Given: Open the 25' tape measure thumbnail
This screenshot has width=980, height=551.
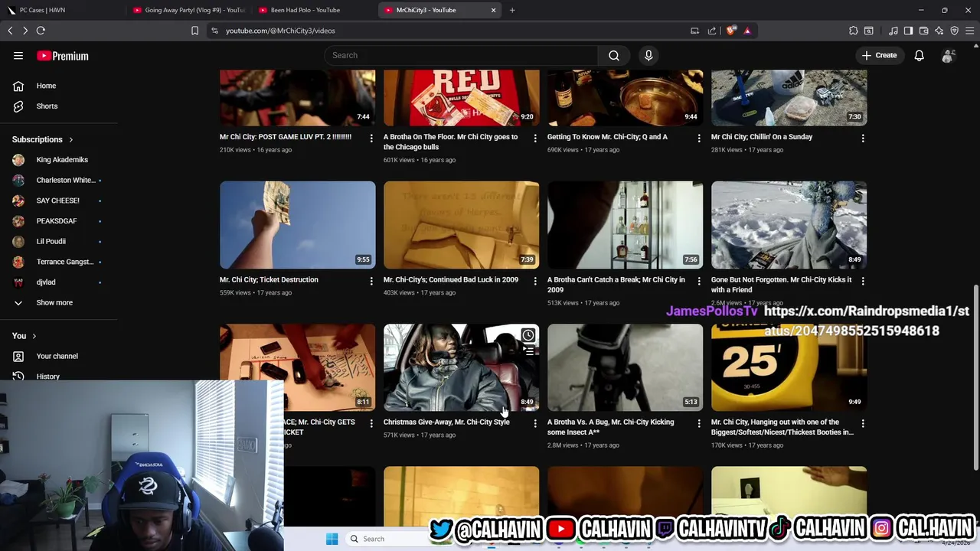Looking at the screenshot, I should pos(789,367).
